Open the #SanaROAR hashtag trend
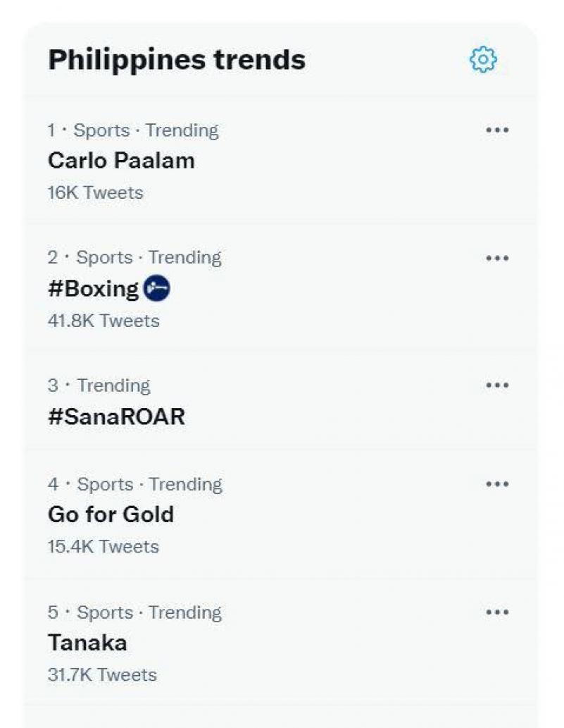564x728 pixels. tap(116, 417)
